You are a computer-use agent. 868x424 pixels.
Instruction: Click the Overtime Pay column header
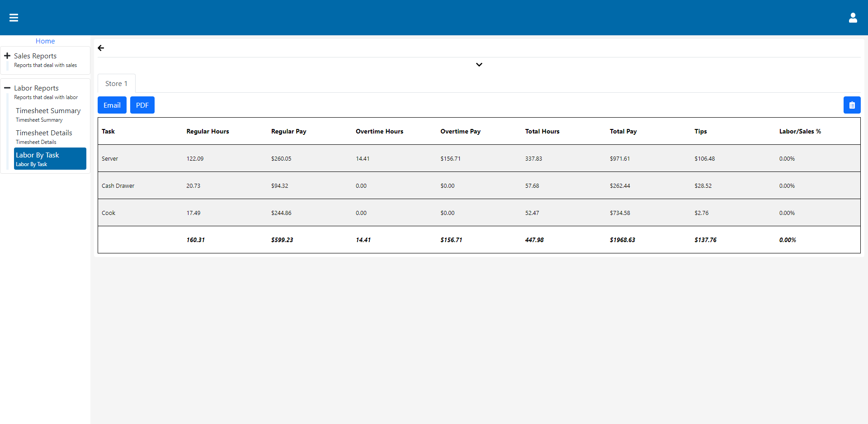coord(460,131)
